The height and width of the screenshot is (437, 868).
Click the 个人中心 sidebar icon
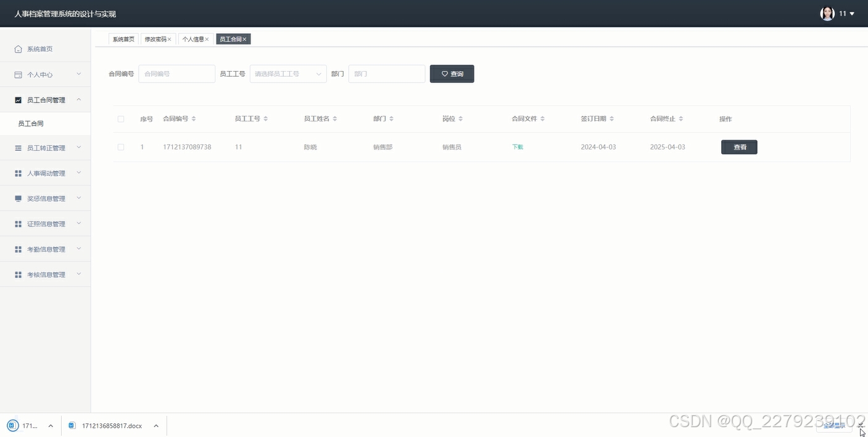coord(18,74)
